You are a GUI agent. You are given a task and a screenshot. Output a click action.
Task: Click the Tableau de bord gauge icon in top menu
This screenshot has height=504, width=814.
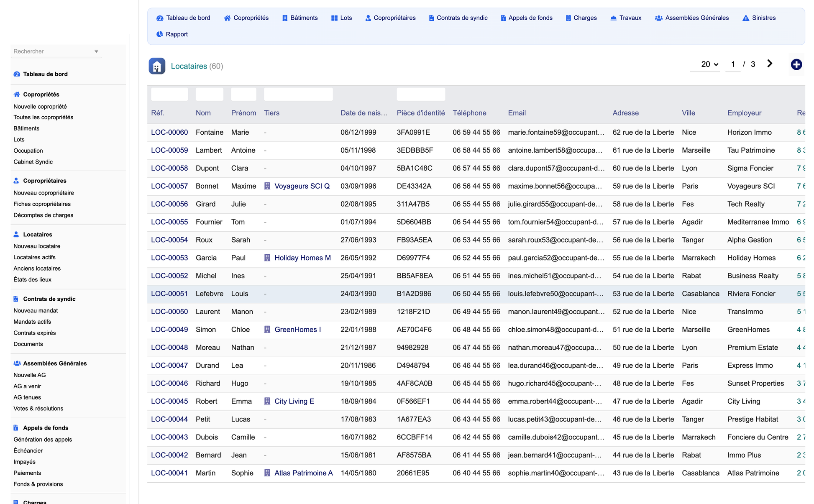click(x=160, y=18)
